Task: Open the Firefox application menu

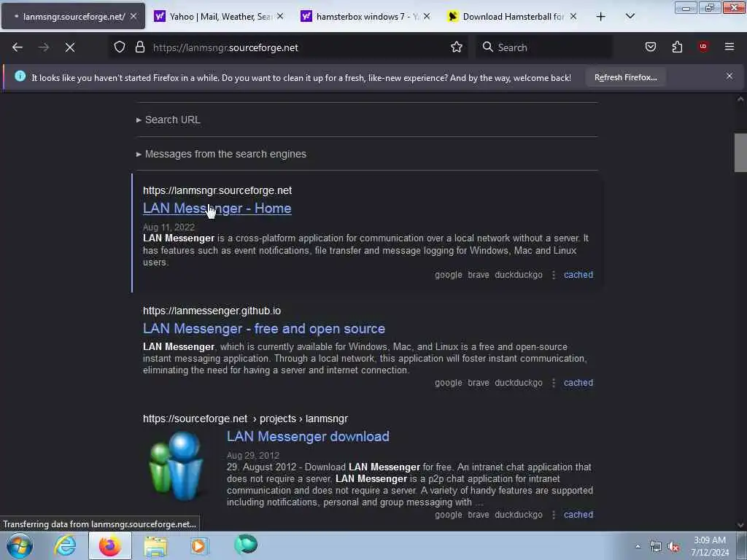Action: click(x=729, y=47)
